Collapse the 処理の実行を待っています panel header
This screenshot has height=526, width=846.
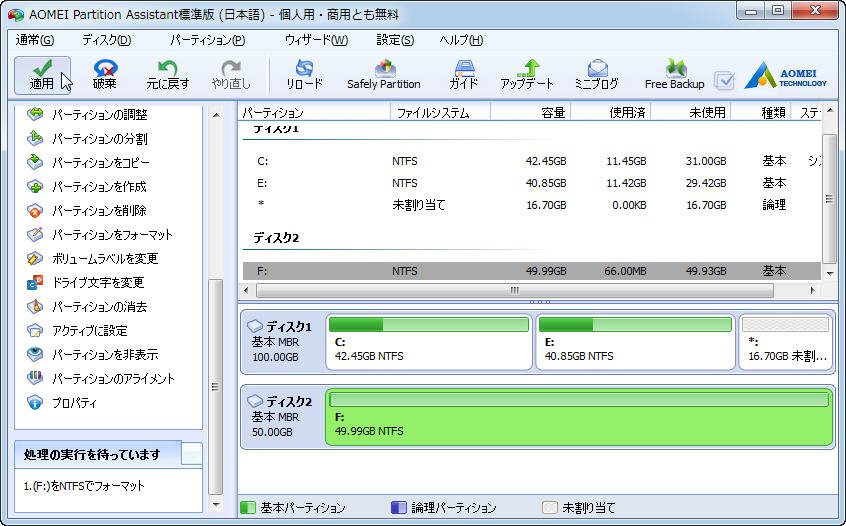(x=108, y=455)
